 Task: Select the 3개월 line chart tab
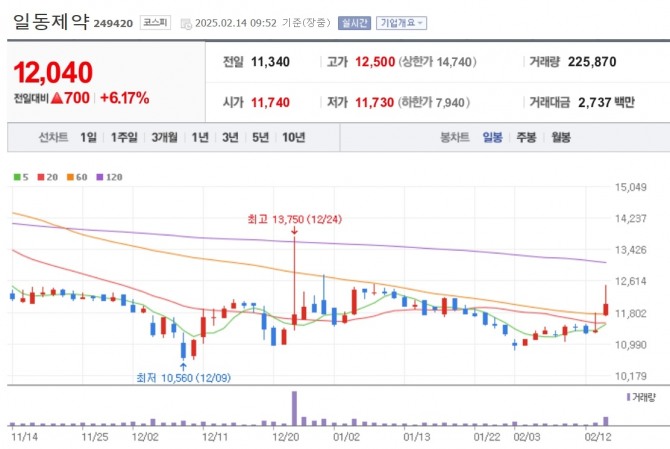(165, 138)
